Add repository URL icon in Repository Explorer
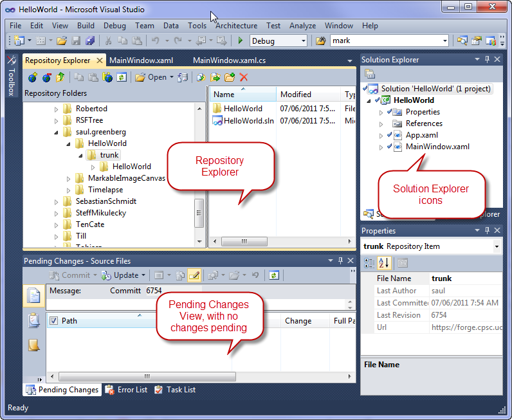The width and height of the screenshot is (512, 420). (x=32, y=77)
